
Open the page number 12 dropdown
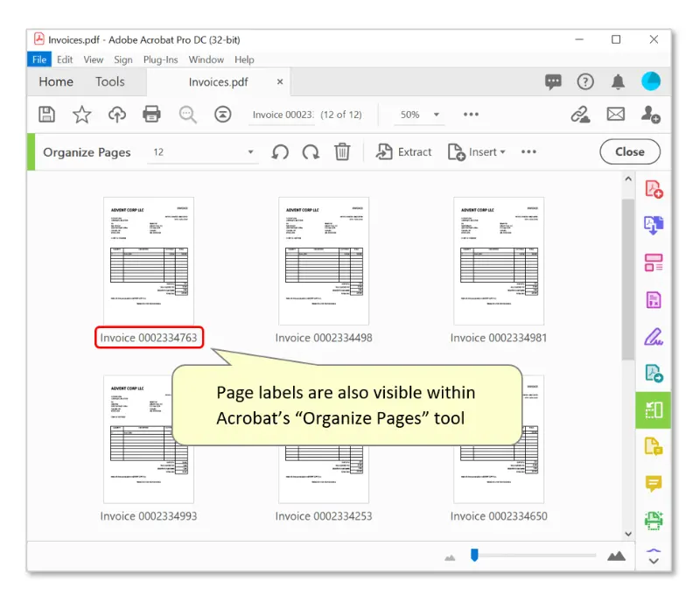251,152
